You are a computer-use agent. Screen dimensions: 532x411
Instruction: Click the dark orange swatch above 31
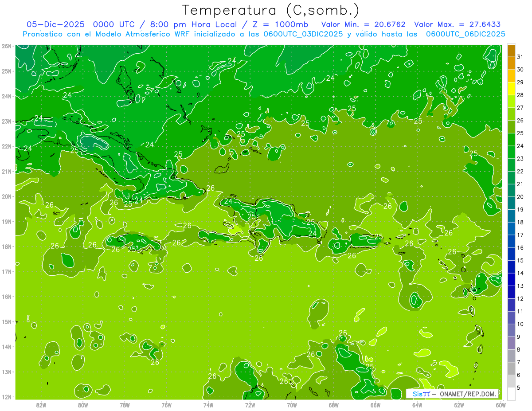pyautogui.click(x=511, y=51)
